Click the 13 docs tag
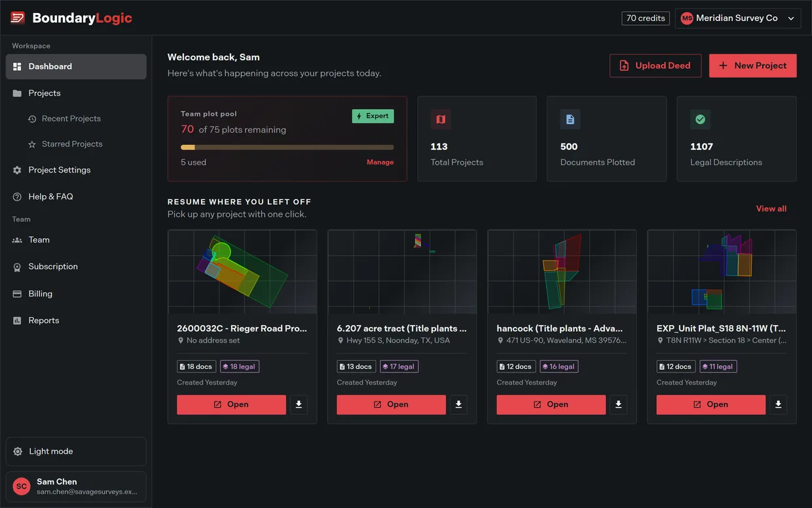This screenshot has height=508, width=812. pyautogui.click(x=356, y=366)
